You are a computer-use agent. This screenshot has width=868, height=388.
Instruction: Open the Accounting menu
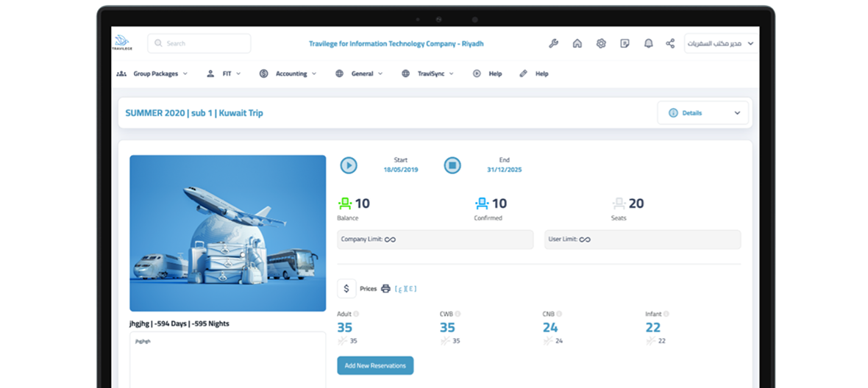click(288, 73)
